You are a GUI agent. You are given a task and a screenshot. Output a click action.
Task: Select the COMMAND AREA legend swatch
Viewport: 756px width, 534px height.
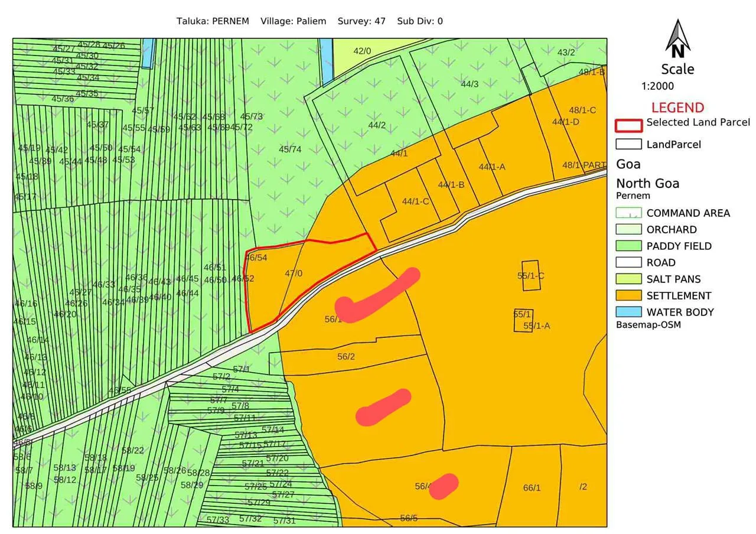click(x=628, y=213)
